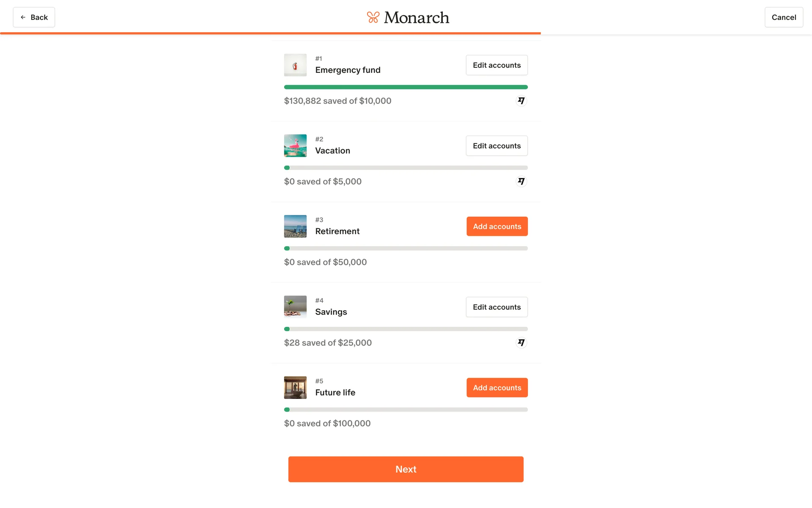The height and width of the screenshot is (508, 812).
Task: Click the Savings plant-and-coins thumbnail
Action: [295, 307]
